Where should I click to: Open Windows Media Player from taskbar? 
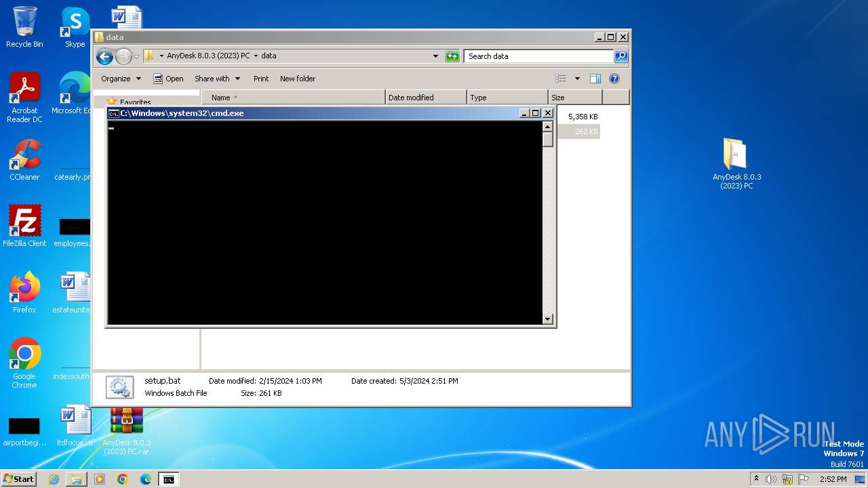[x=100, y=479]
